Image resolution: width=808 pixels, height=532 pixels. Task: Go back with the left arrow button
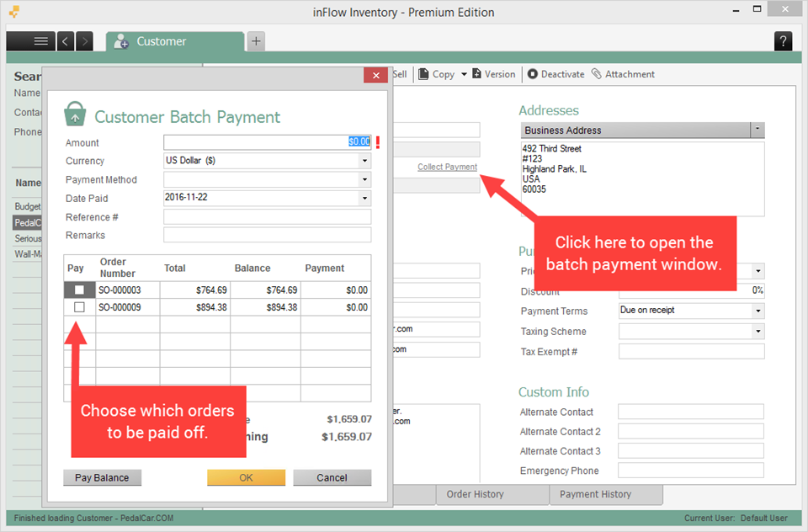(65, 40)
